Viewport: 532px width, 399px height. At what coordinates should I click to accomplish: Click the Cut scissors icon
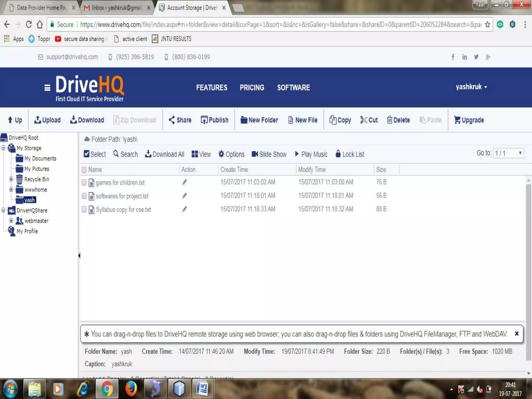364,120
